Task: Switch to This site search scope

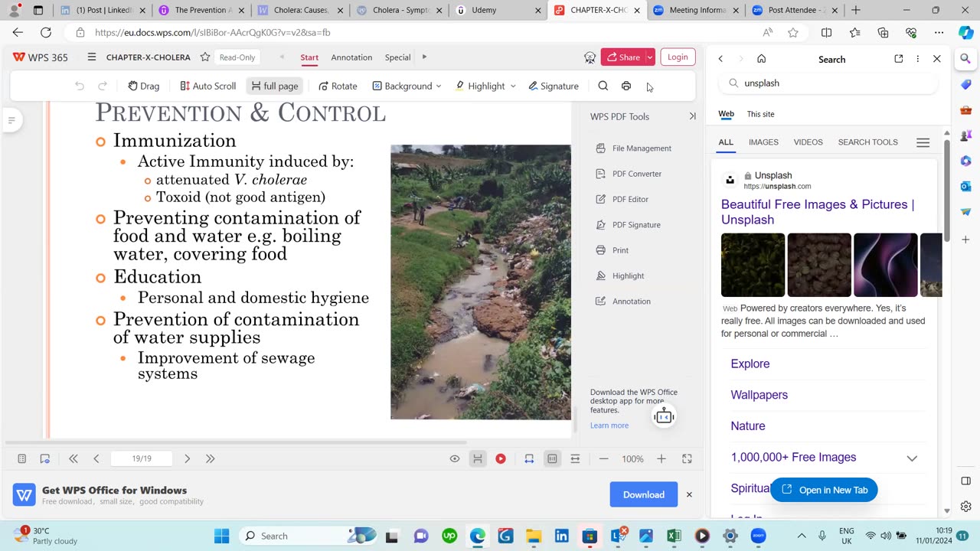Action: (760, 114)
